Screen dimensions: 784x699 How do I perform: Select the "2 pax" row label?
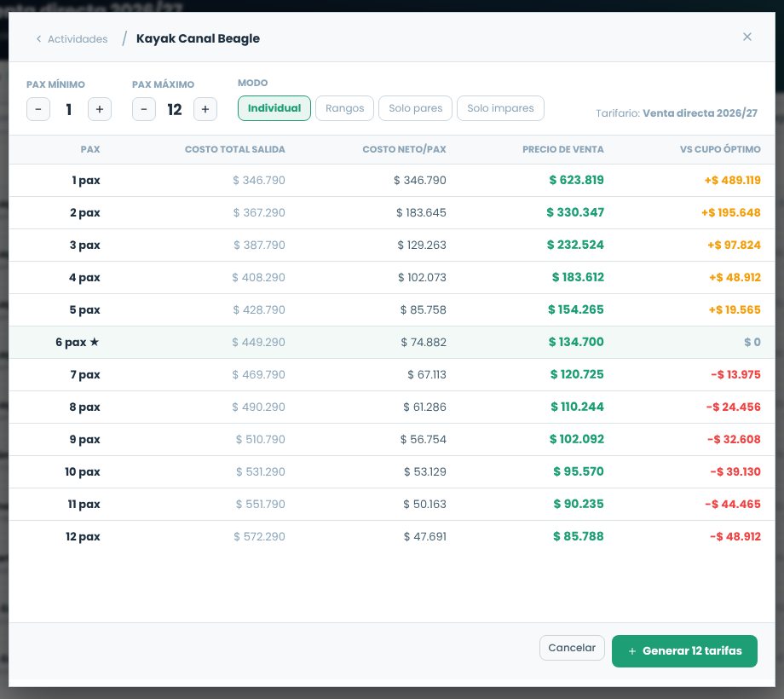(85, 213)
